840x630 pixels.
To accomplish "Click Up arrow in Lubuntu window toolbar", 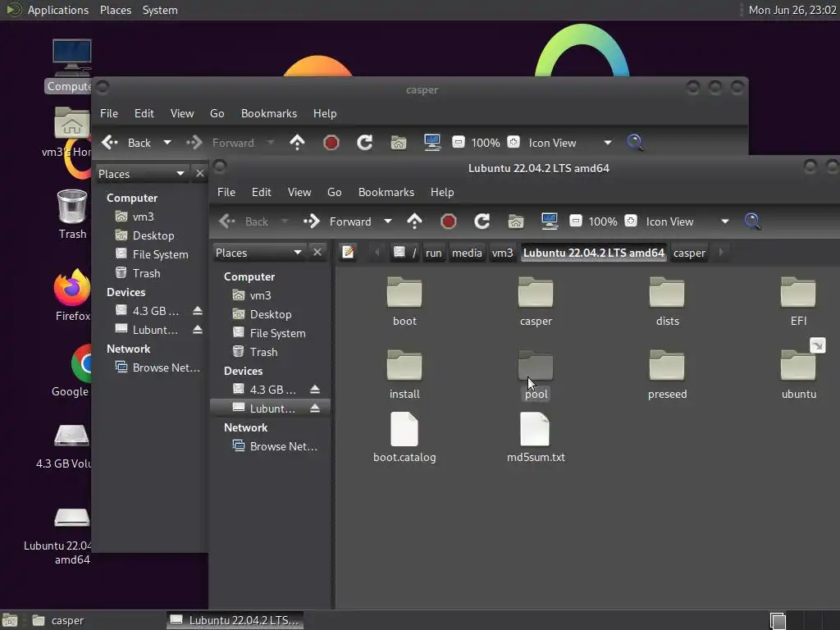I will coord(414,221).
